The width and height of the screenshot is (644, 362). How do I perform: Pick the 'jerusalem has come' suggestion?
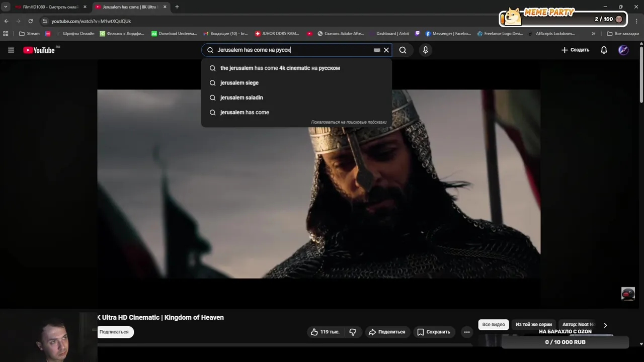coord(296,112)
